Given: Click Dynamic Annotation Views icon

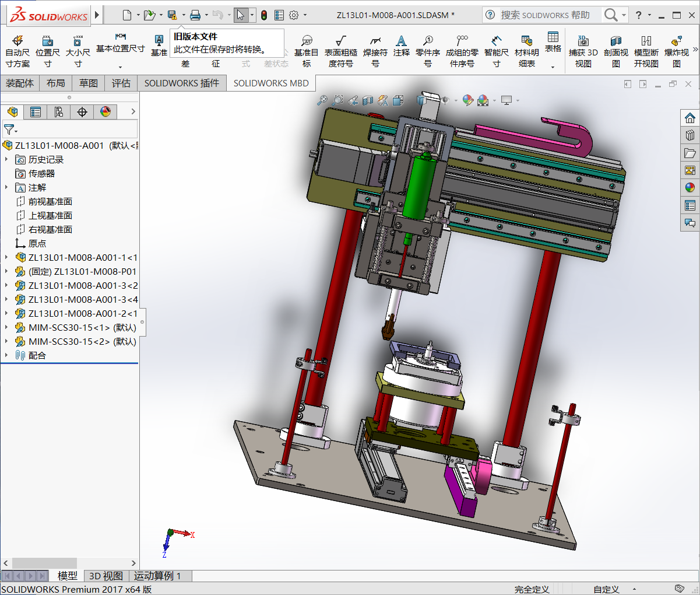Looking at the screenshot, I should coord(383,100).
